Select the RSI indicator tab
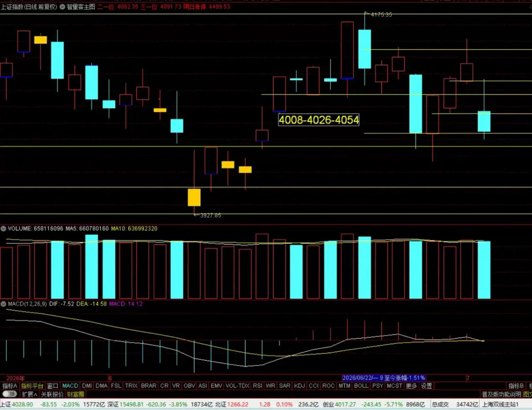This screenshot has height=410, width=532. (x=258, y=386)
